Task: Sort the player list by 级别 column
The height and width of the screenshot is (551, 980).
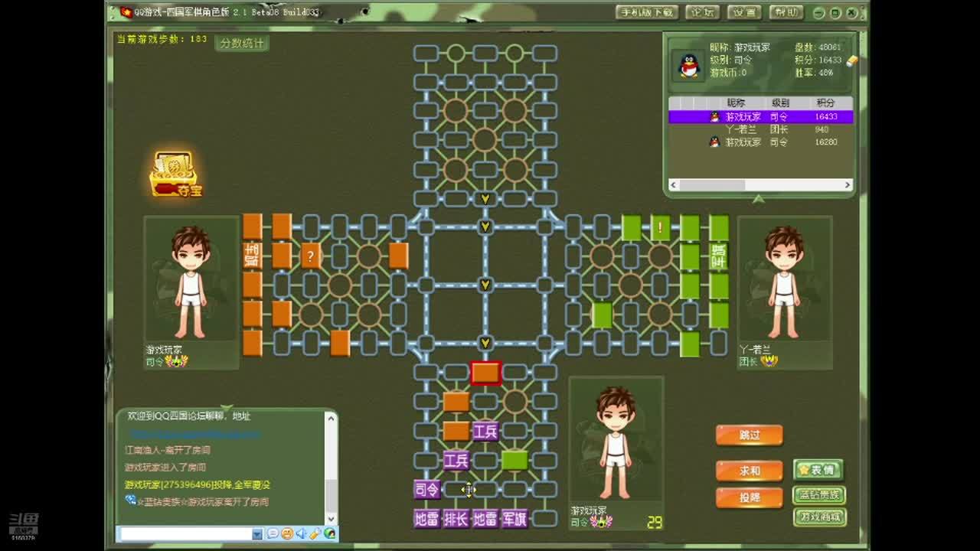Action: tap(780, 103)
